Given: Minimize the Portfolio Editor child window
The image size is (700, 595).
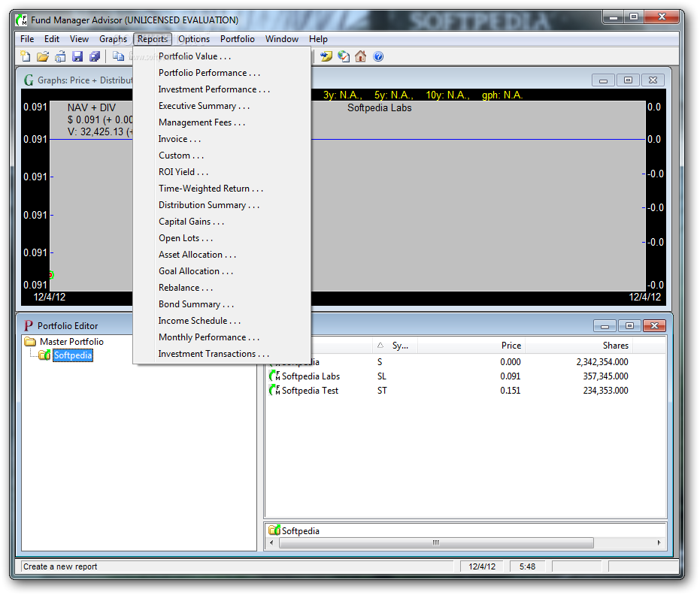Looking at the screenshot, I should coord(605,325).
